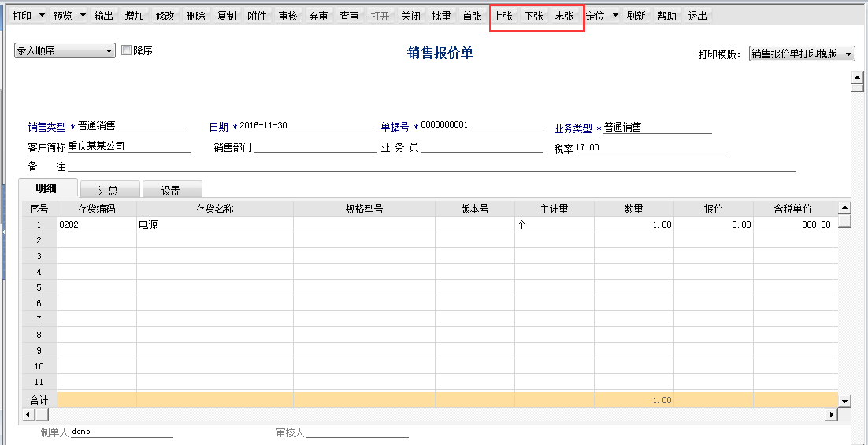Switch to the 汇总 tab
Viewport: 868px width, 445px height.
(x=109, y=190)
